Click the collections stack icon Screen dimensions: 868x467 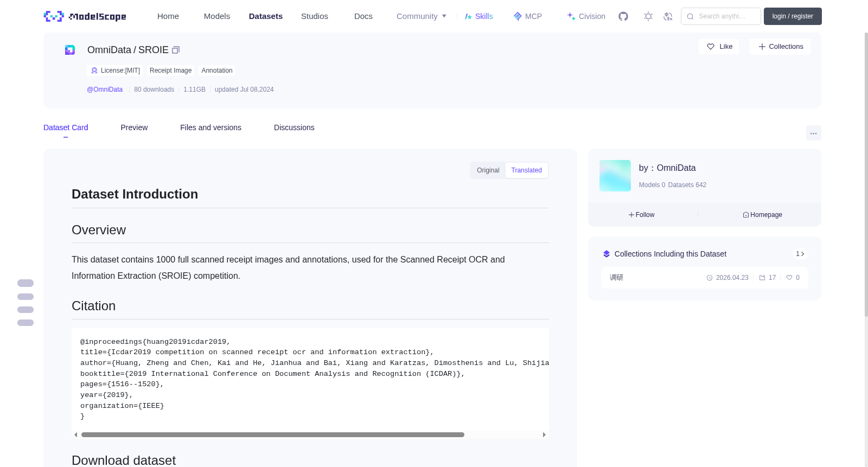[607, 254]
